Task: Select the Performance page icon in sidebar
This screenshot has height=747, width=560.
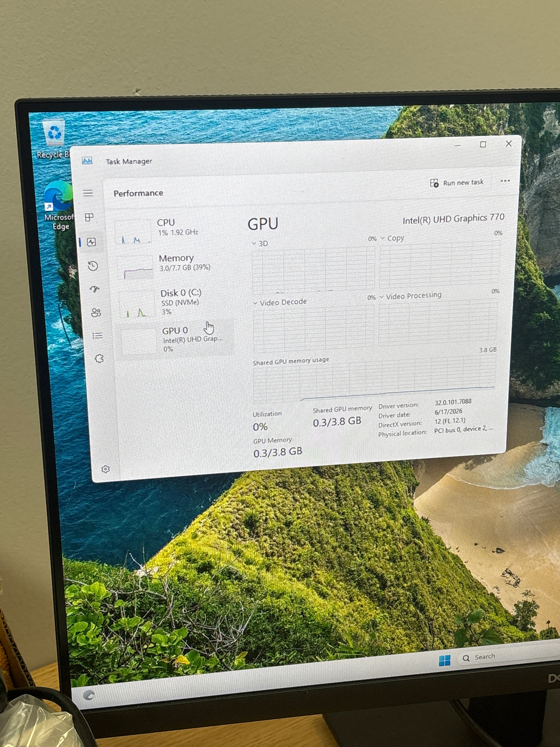Action: [91, 242]
